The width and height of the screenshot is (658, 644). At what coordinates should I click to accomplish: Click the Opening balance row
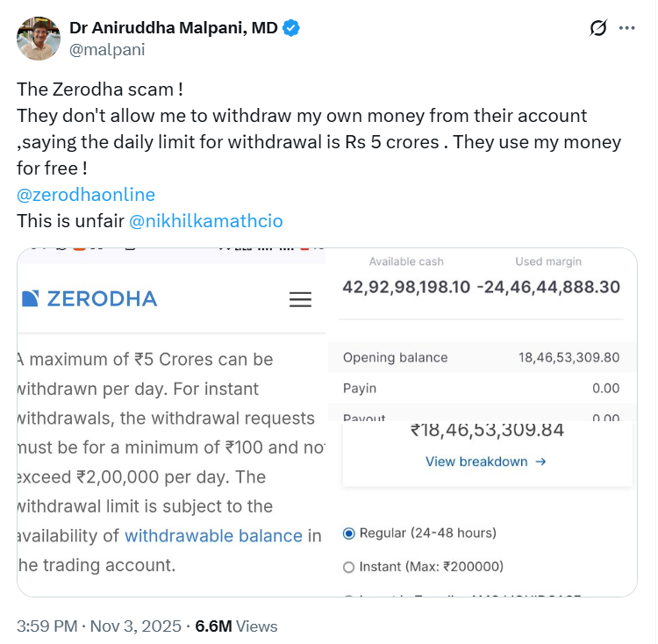481,358
